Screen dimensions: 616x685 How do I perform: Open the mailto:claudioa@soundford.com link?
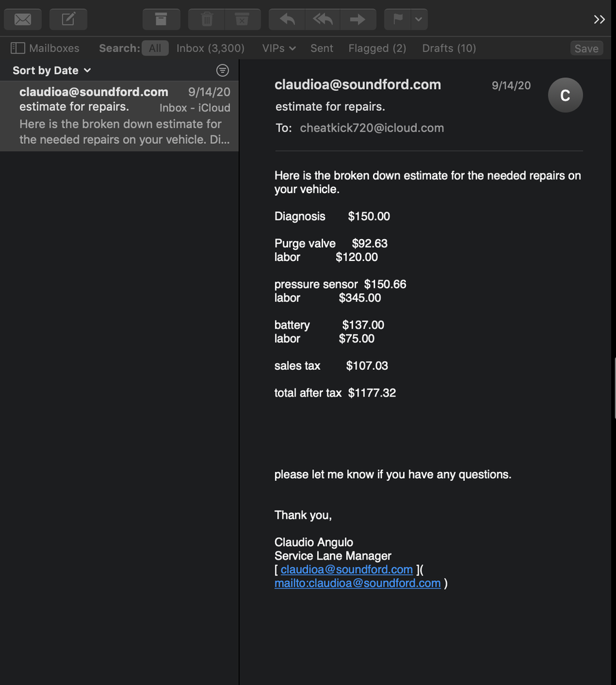click(x=357, y=583)
